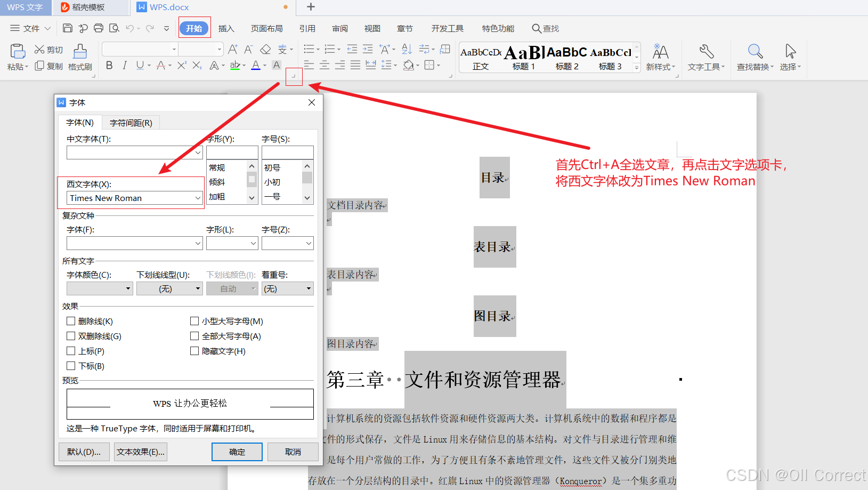
Task: Check Small caps 小型大写字母(M) box
Action: tap(194, 321)
